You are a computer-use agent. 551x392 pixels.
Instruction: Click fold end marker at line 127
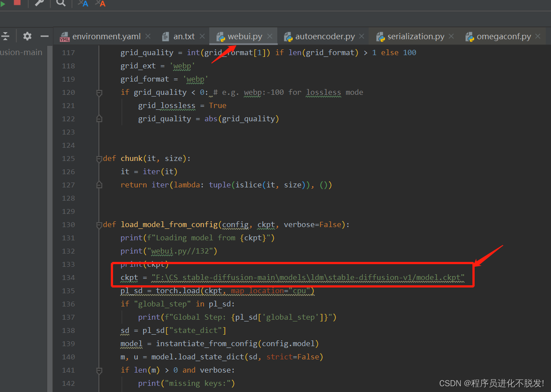[99, 185]
